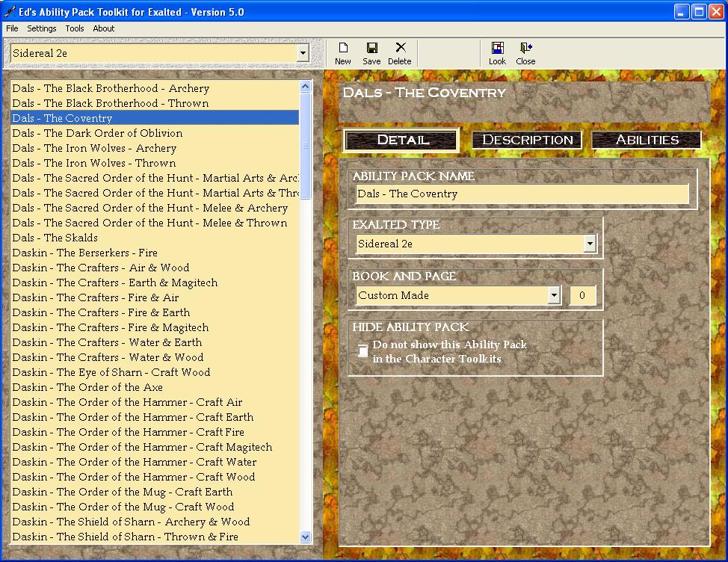Click the Look toolbar icon
The width and height of the screenshot is (728, 562).
click(x=497, y=49)
